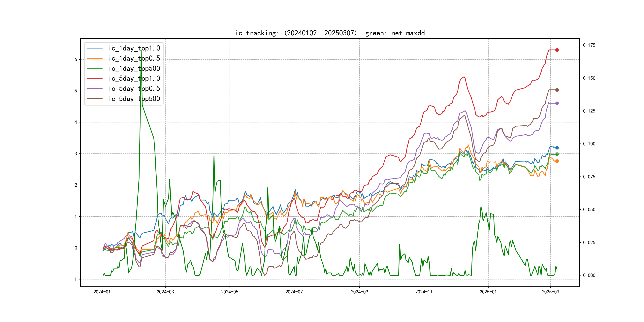This screenshot has height=322, width=644.
Task: Click the 0.000 right-axis tick label
Action: [x=589, y=275]
